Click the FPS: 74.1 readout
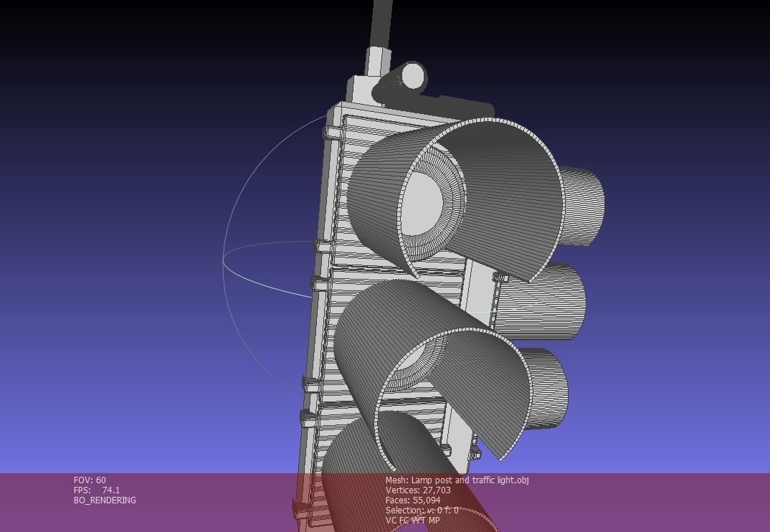770x532 pixels. 97,490
